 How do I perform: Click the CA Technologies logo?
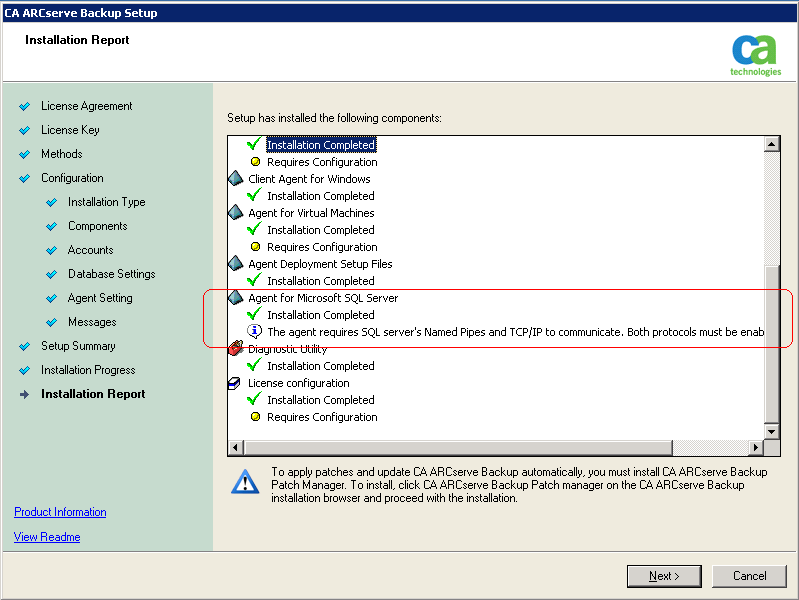click(754, 55)
